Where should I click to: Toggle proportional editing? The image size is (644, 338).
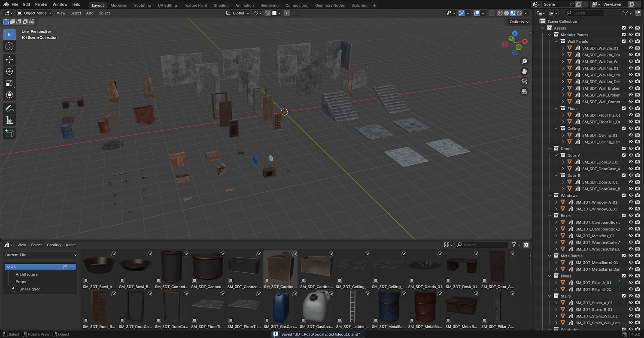286,13
